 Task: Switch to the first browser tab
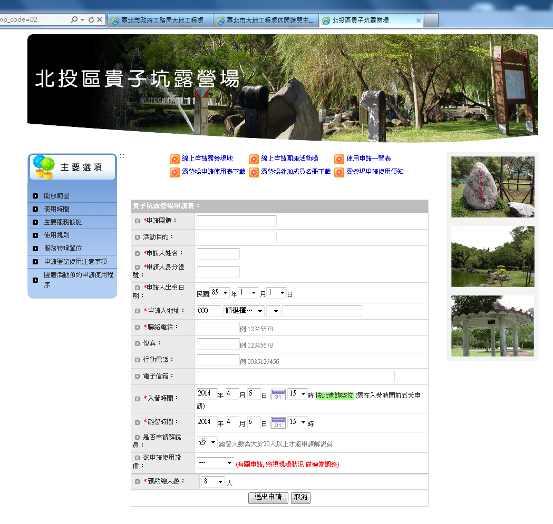pos(160,20)
